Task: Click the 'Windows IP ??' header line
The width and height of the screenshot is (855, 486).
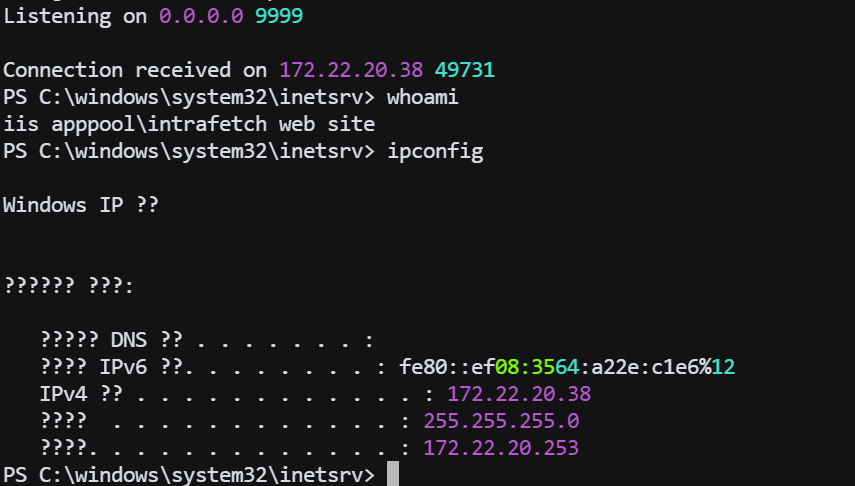Action: coord(81,206)
